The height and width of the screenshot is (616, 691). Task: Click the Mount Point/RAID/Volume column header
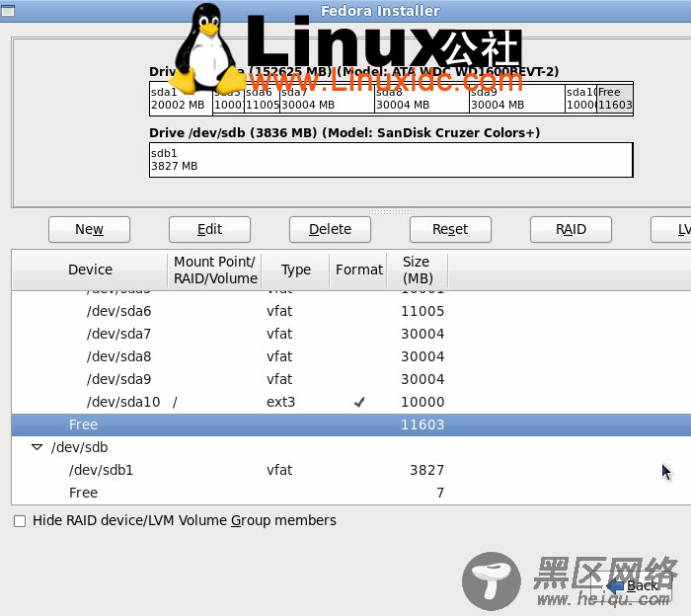215,269
